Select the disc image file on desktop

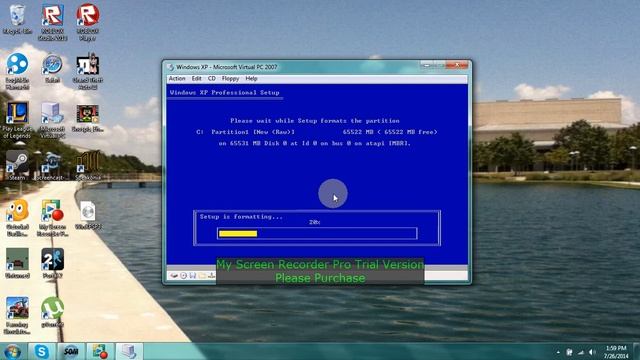[88, 216]
